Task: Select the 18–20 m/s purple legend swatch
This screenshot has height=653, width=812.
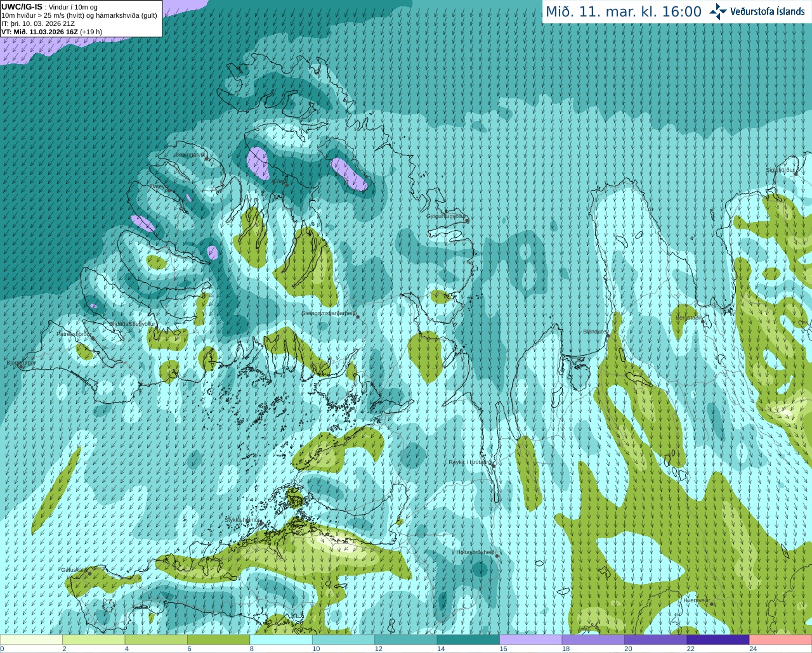Action: click(593, 640)
